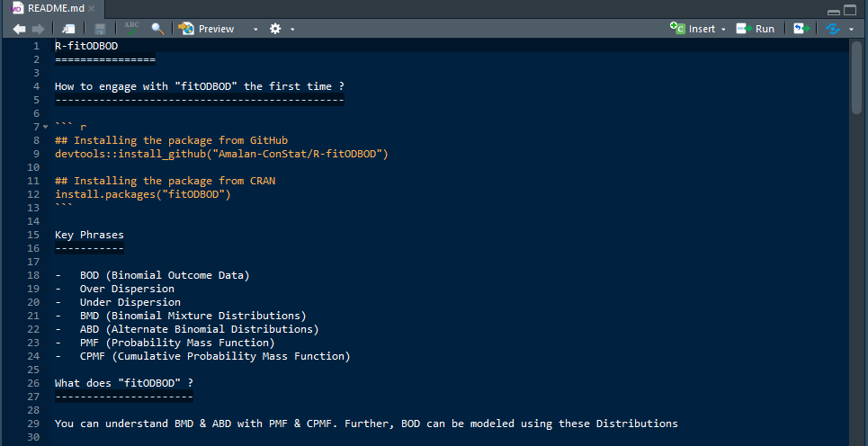Open the gear settings icon
The width and height of the screenshot is (868, 446).
coord(275,29)
